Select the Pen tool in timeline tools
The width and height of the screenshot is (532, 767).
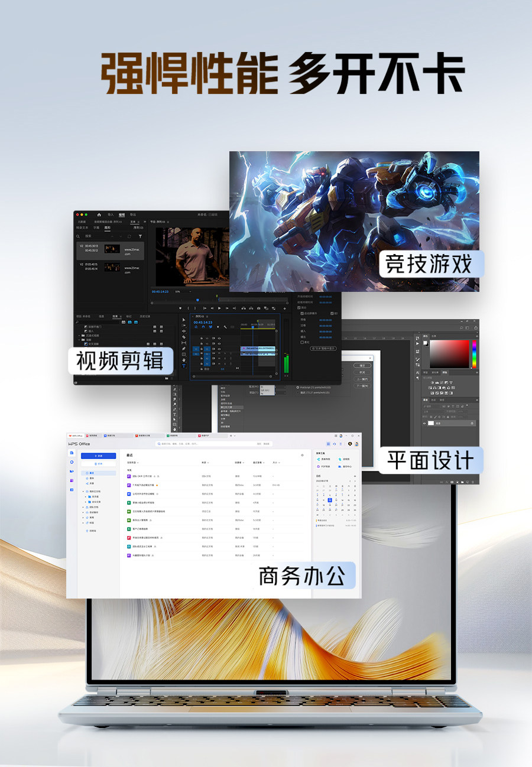184,349
